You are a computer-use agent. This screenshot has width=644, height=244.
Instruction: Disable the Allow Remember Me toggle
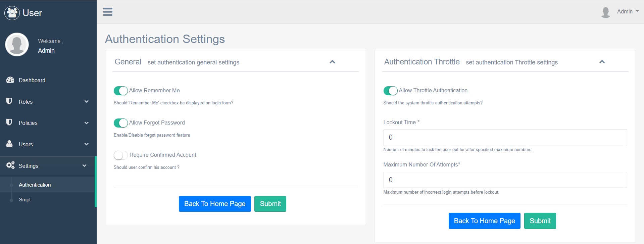(x=121, y=91)
